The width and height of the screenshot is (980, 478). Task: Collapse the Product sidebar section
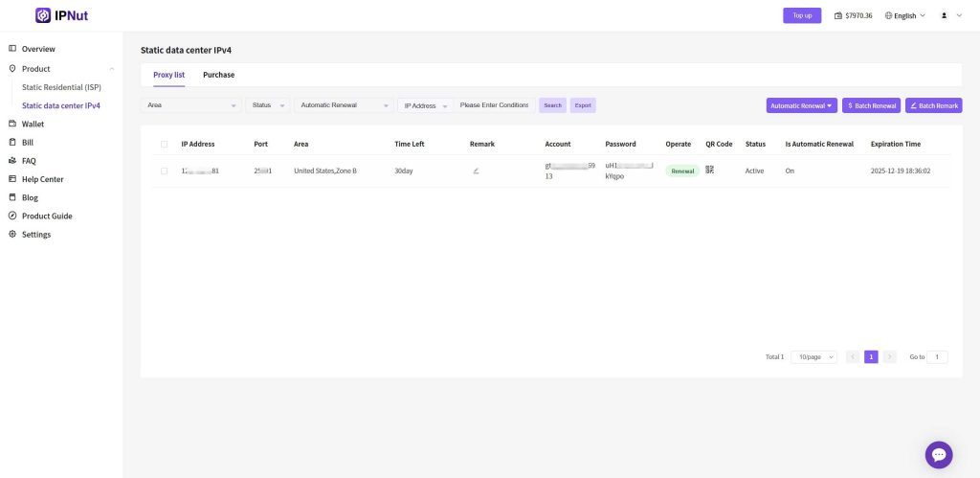coord(111,69)
